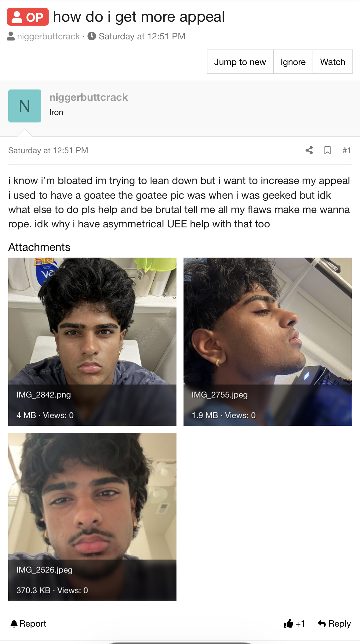Open the poster's username link above 'Iron'
Image resolution: width=360 pixels, height=644 pixels.
(89, 97)
